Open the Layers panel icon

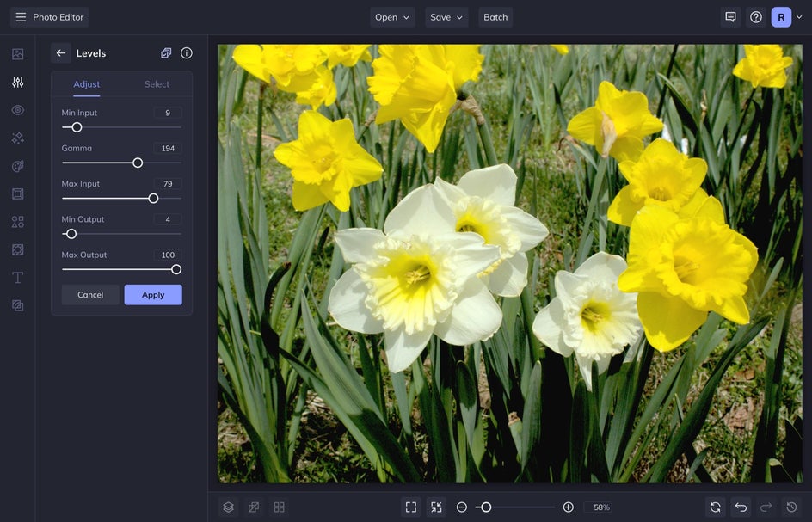point(228,507)
